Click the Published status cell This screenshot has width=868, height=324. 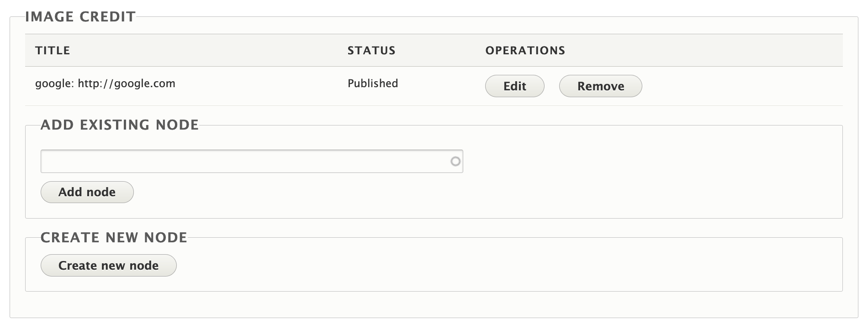[x=373, y=84]
